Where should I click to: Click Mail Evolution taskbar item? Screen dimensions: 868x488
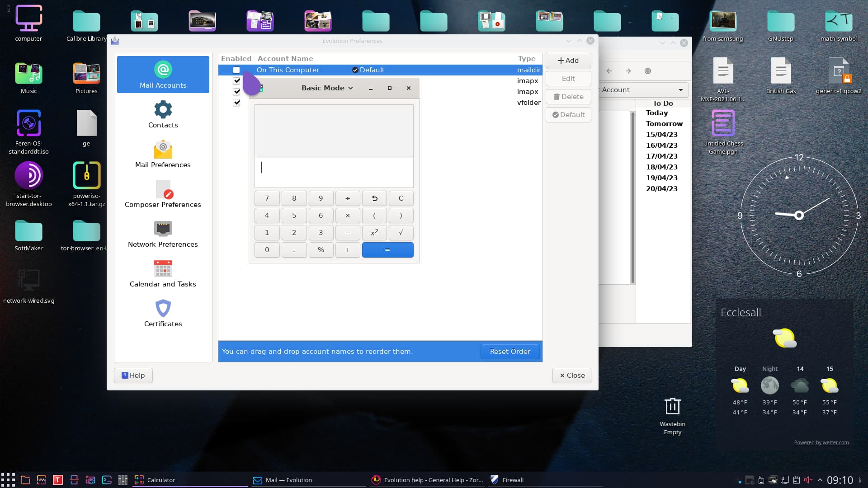coord(288,480)
